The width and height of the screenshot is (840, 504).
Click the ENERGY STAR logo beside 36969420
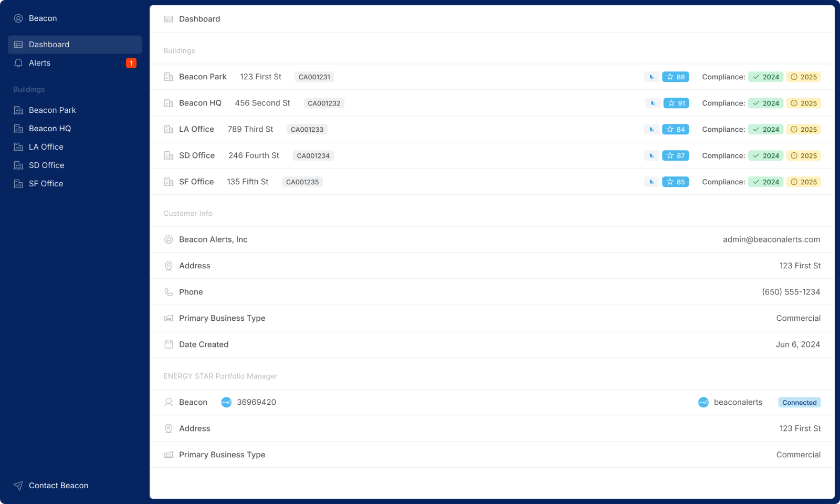click(x=226, y=402)
